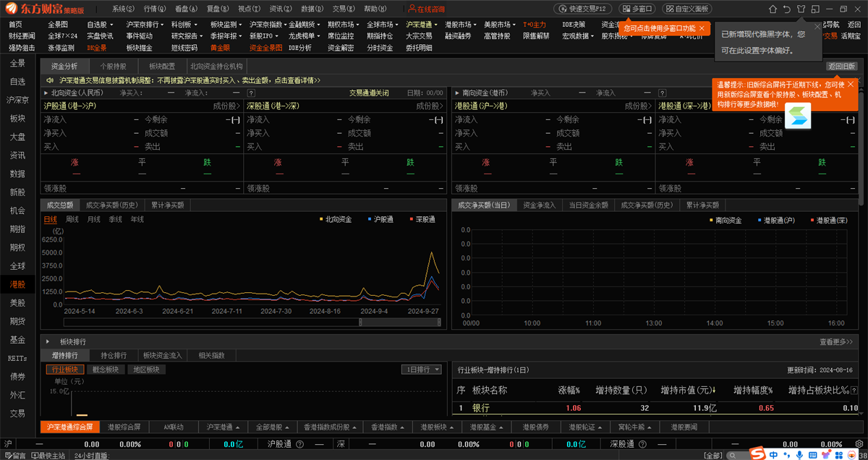Click the 快速交易F12 quick trade button

point(584,9)
